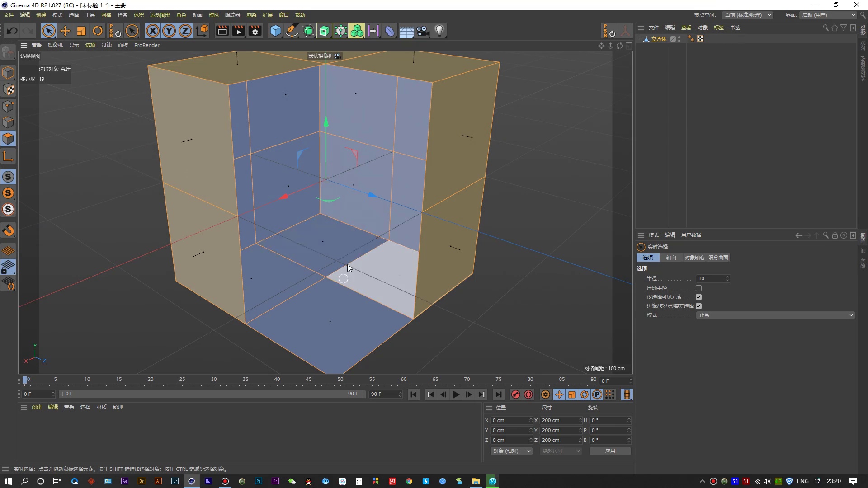Expand the 界面 启动 layout dropdown
This screenshot has height=488, width=868.
coord(828,15)
